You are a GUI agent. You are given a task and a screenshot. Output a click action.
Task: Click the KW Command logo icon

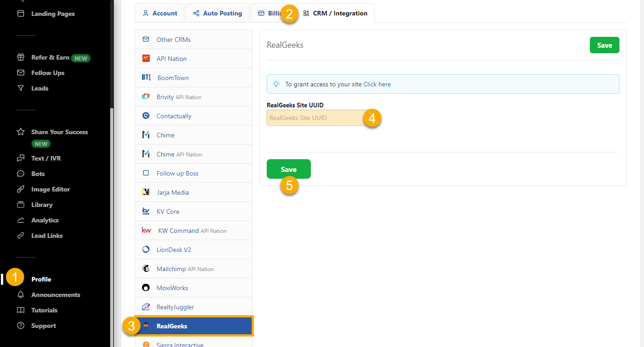click(147, 231)
